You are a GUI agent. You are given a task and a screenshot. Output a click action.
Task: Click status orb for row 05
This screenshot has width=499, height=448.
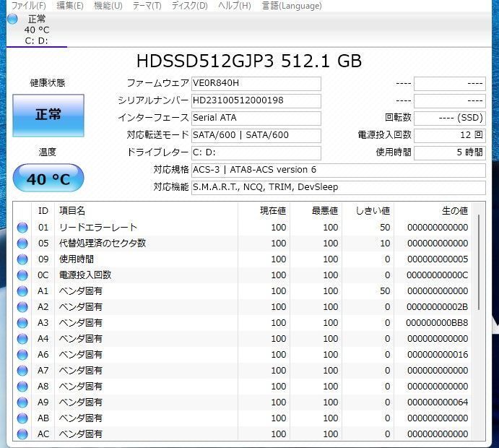22,244
